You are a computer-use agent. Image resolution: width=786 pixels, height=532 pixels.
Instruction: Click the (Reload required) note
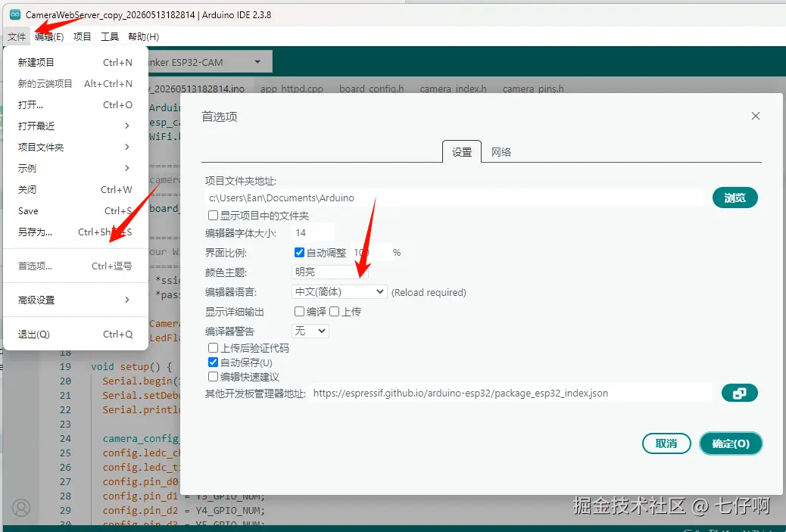(429, 292)
